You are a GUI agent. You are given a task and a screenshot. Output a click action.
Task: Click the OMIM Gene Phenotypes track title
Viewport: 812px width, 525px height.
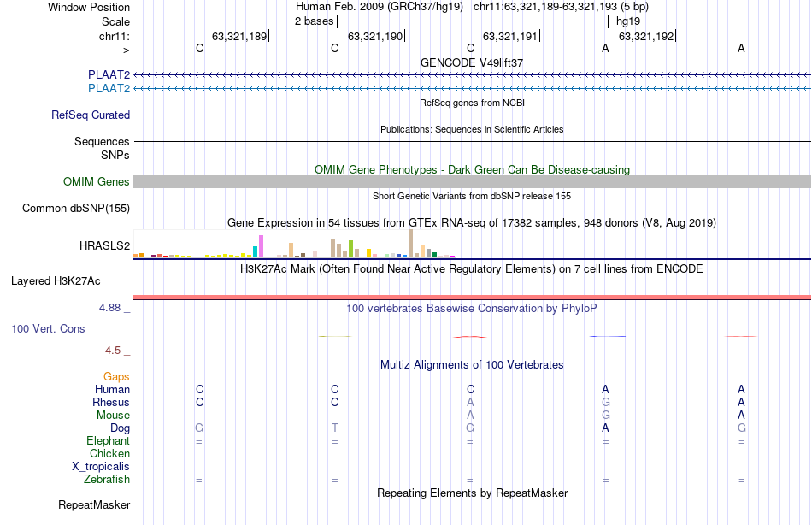point(473,170)
